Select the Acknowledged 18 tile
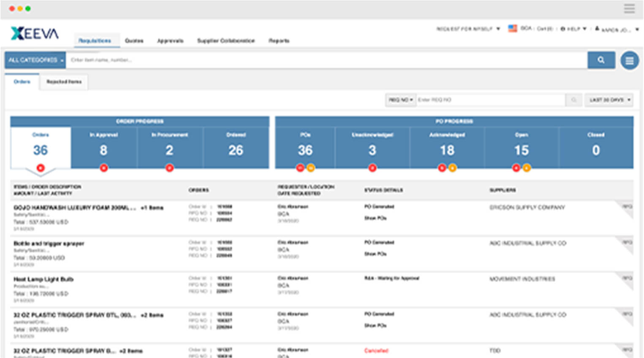 (x=447, y=147)
